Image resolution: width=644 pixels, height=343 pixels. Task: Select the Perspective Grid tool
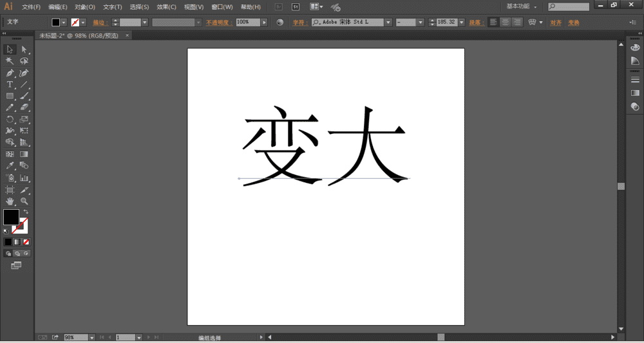tap(24, 142)
